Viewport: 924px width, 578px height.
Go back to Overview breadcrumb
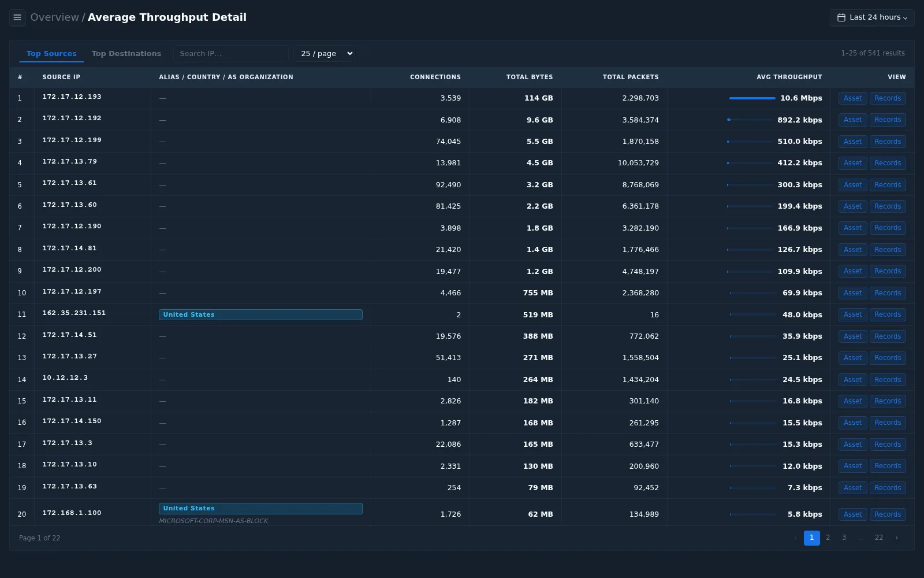pos(55,17)
